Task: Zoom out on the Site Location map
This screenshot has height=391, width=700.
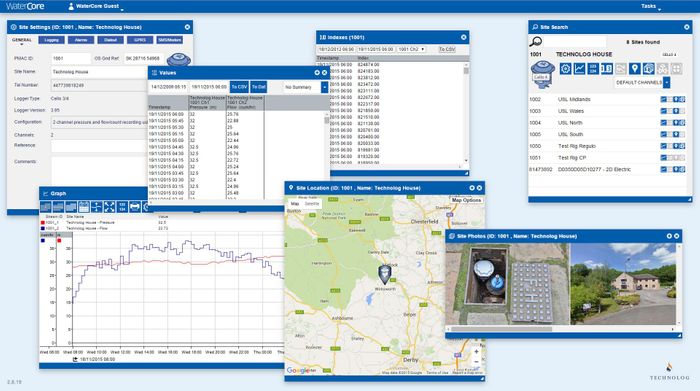Action: 476,362
